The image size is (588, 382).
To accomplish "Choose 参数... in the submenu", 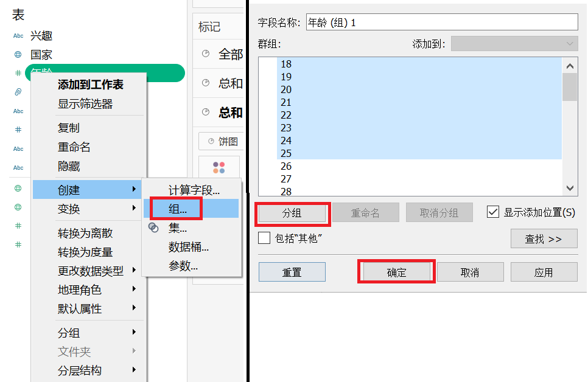I will point(183,266).
